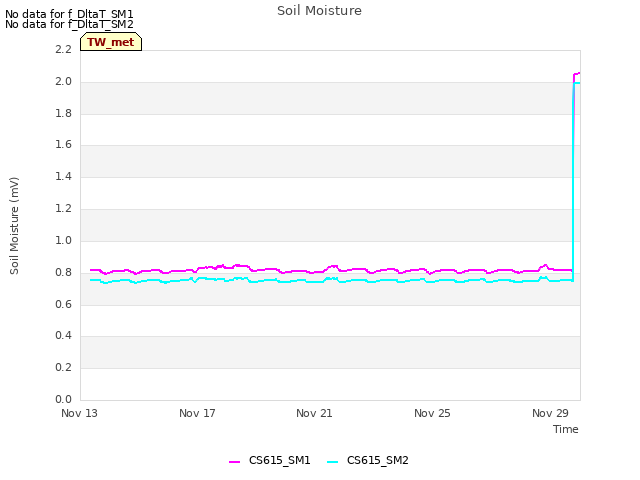This screenshot has height=480, width=640.
Task: Click the Time x-axis label
Action: pos(566,429)
